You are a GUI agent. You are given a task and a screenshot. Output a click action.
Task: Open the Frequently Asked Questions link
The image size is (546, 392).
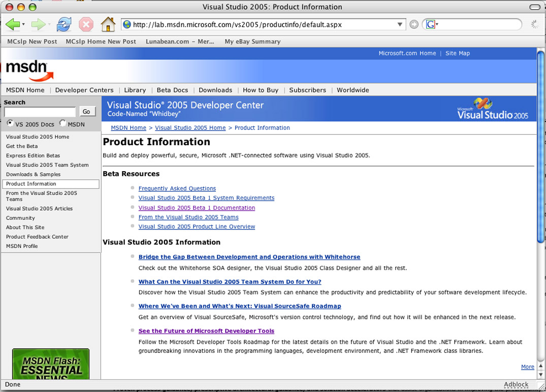[x=177, y=188]
